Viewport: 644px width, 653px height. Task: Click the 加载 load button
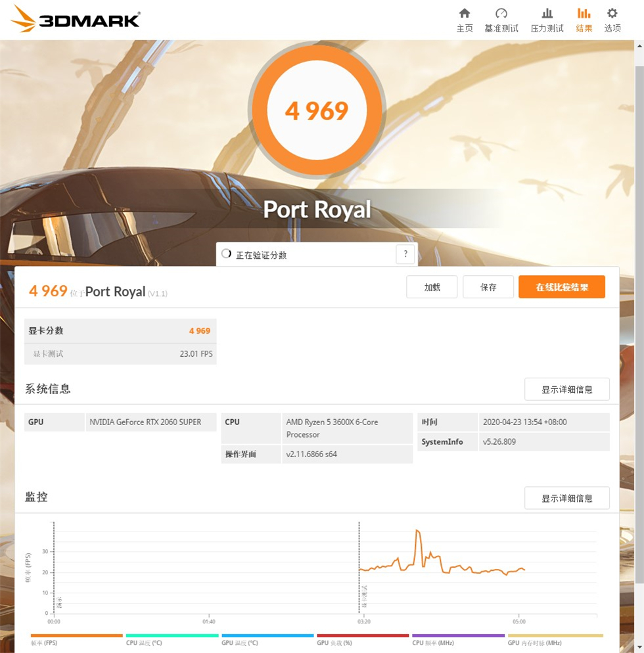pyautogui.click(x=432, y=287)
